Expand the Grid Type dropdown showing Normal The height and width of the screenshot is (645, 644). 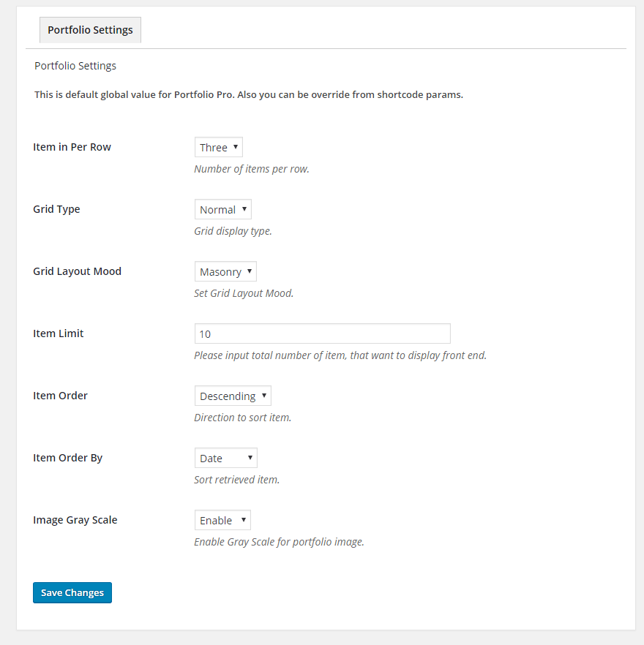[x=222, y=210]
